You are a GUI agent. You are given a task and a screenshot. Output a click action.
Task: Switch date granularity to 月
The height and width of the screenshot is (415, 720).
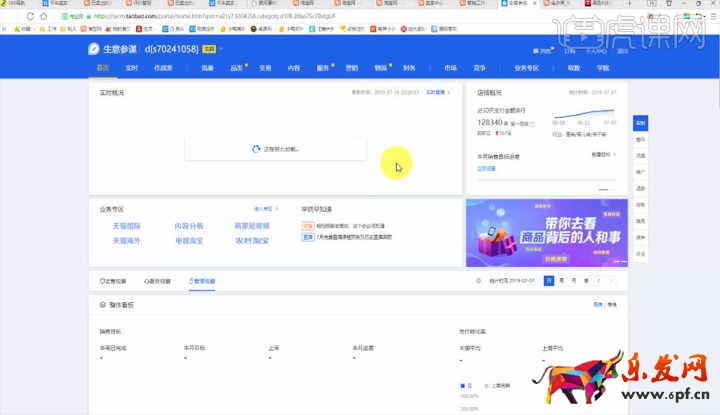(573, 281)
